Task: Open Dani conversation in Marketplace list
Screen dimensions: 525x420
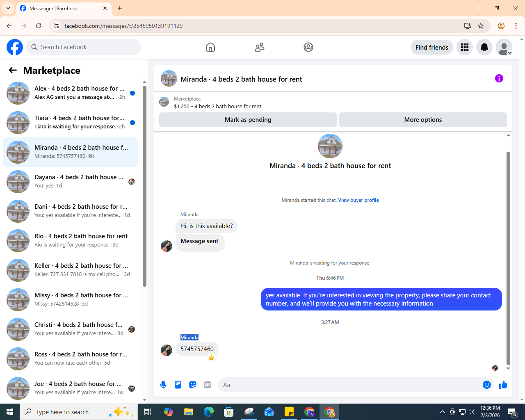Action: click(x=71, y=211)
